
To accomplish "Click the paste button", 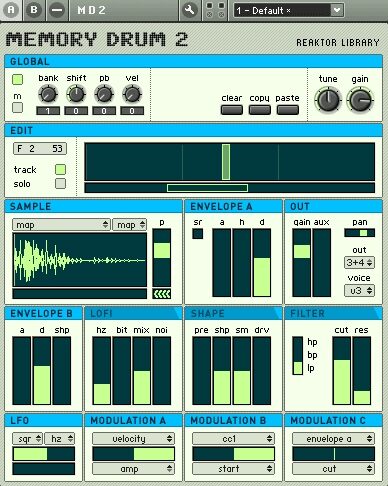I will click(x=288, y=110).
